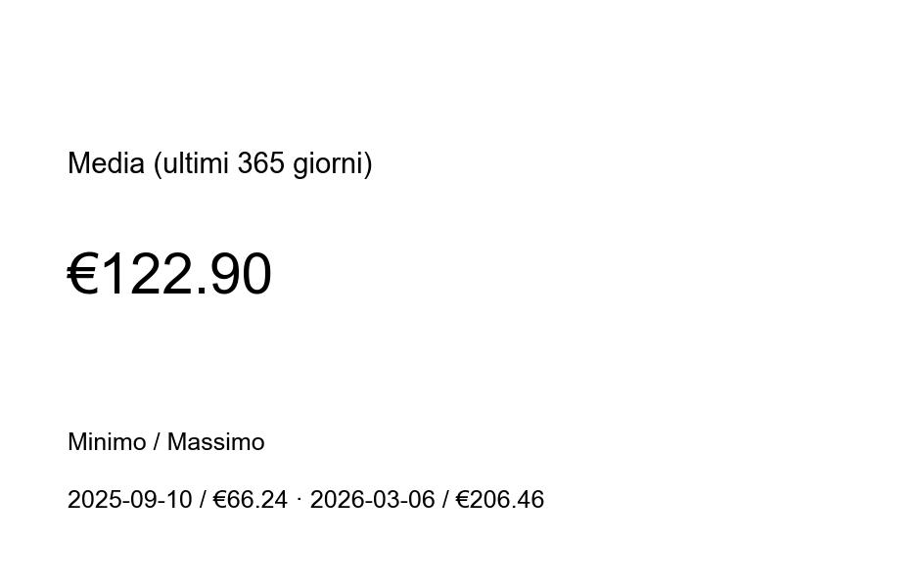This screenshot has height=588, width=922.
Task: Select the maximum price €206.46
Action: tap(500, 500)
